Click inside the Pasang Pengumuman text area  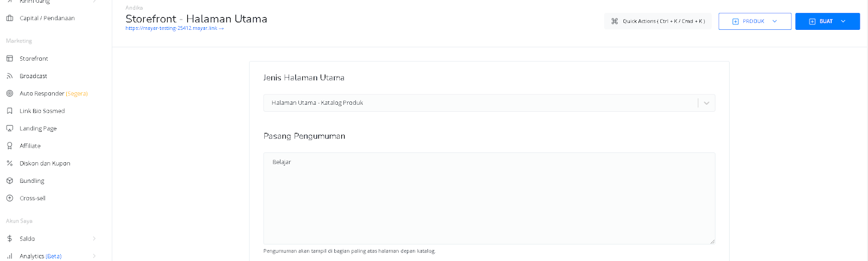(x=489, y=199)
